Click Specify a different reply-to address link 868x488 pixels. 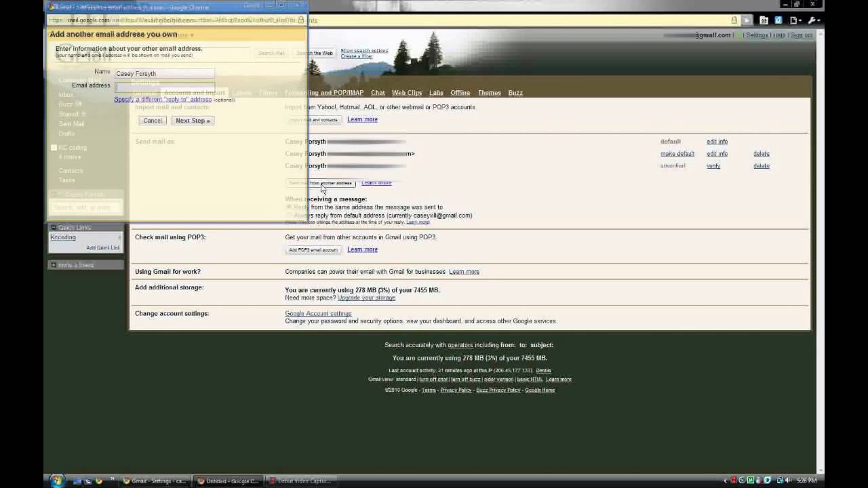[163, 100]
